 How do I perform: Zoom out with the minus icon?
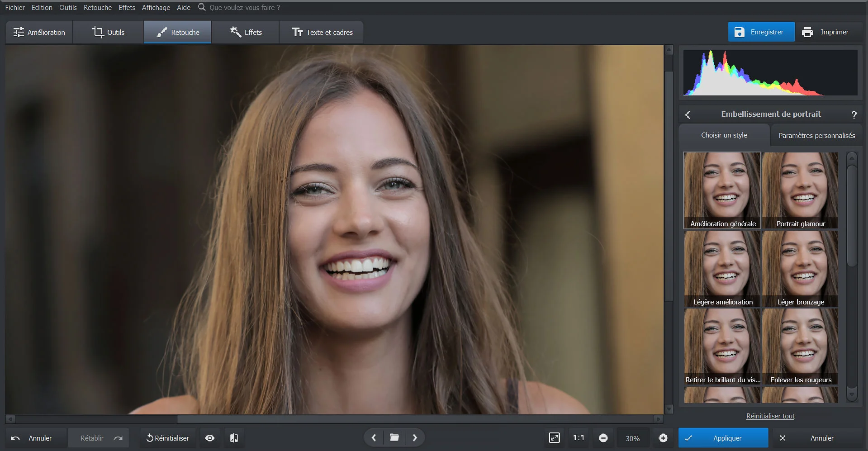coord(603,438)
